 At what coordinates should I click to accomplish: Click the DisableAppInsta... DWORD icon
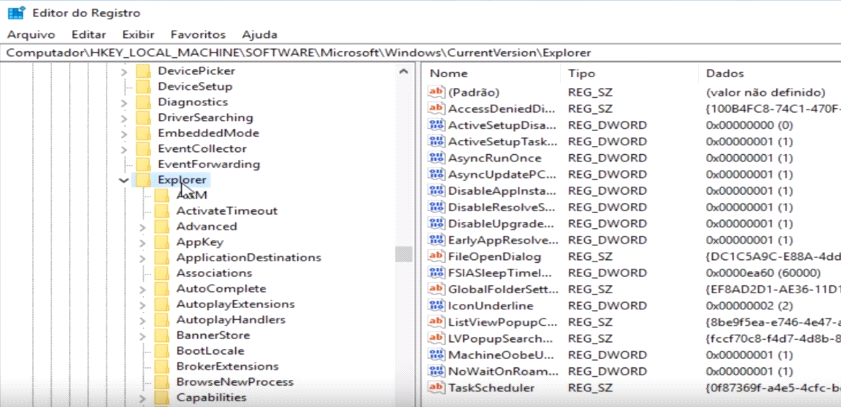coord(436,191)
